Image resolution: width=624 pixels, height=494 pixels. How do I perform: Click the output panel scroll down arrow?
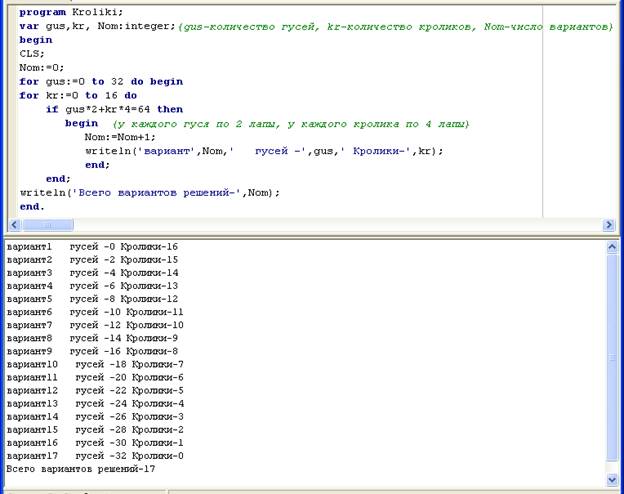(x=612, y=480)
